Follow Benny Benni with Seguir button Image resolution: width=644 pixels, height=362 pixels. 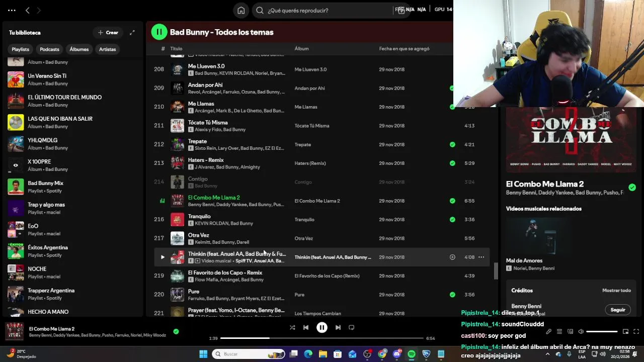[x=617, y=310]
